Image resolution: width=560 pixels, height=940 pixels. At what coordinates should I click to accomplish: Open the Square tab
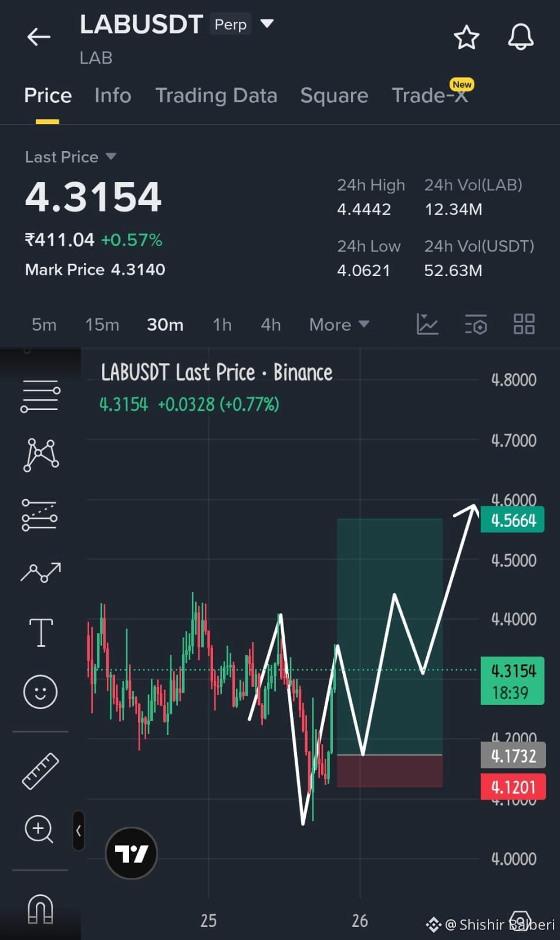(x=334, y=96)
